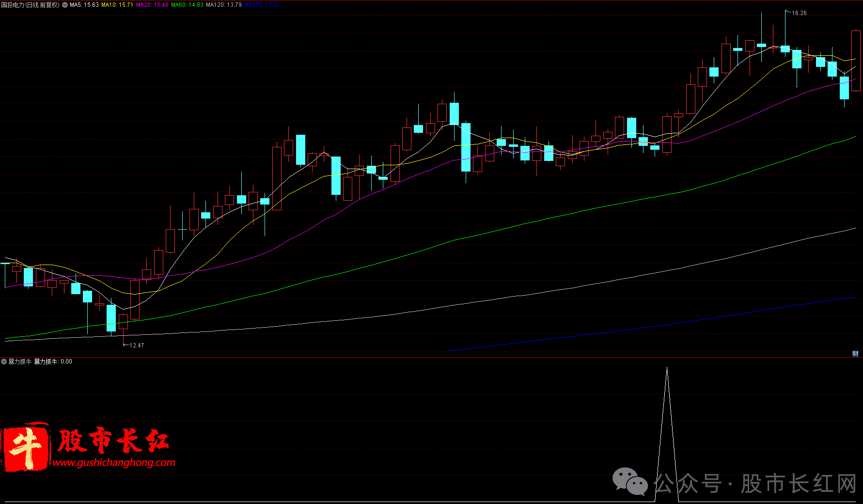This screenshot has height=504, width=863.
Task: Click the MA120: 13.79 label
Action: pyautogui.click(x=224, y=5)
